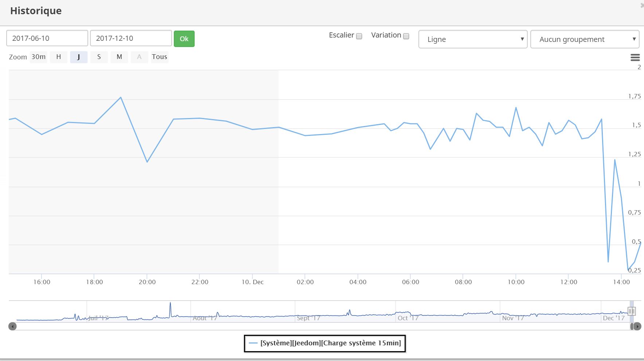Screen dimensions: 644x361
Task: Open the chart hamburger export menu
Action: 635,58
